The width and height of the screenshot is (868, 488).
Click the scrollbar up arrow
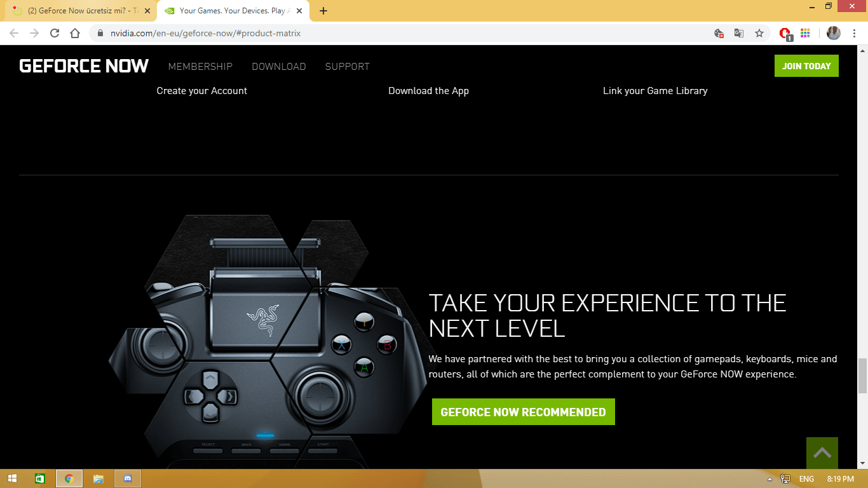click(x=862, y=51)
